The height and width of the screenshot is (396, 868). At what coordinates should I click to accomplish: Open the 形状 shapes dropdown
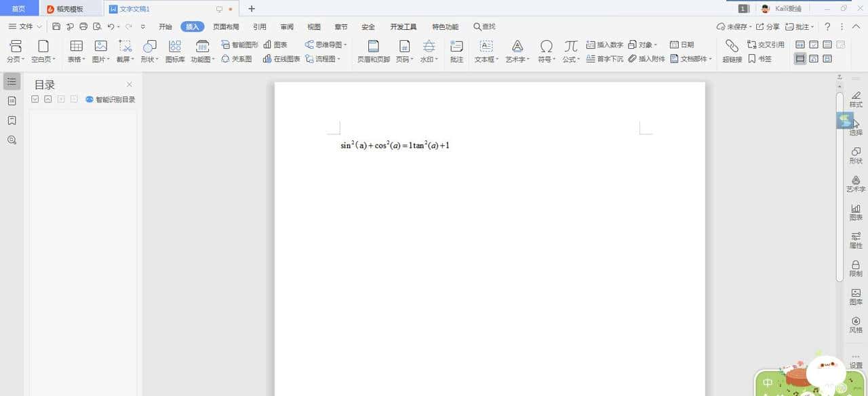(149, 47)
